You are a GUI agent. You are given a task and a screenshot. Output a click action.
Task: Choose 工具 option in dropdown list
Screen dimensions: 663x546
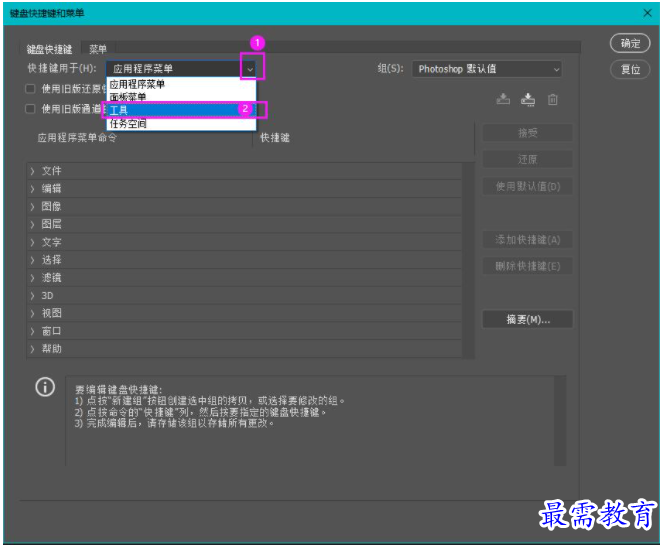[x=181, y=110]
